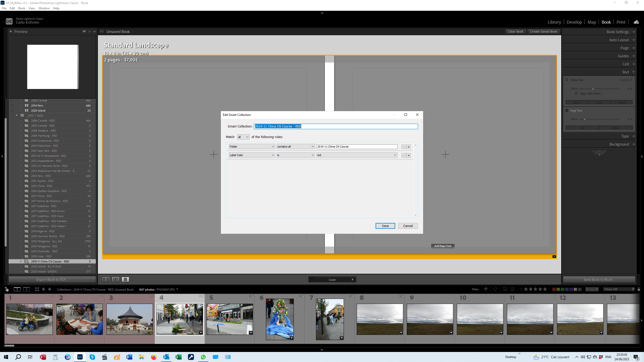Filter by flagged photos icon
This screenshot has width=644, height=362.
tap(486, 289)
